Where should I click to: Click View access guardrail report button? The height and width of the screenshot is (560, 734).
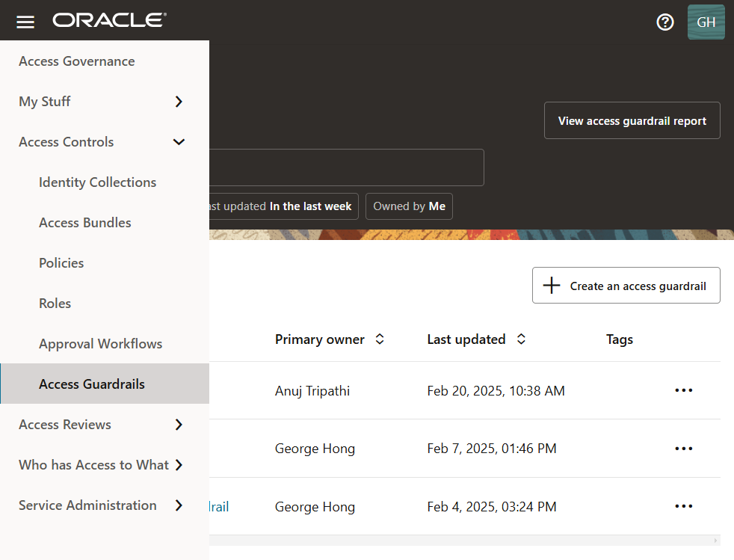point(632,120)
